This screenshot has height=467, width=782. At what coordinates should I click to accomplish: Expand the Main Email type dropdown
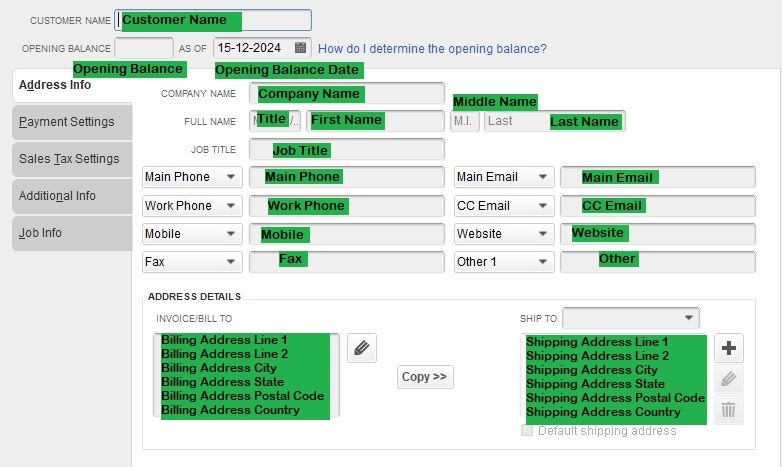click(504, 177)
